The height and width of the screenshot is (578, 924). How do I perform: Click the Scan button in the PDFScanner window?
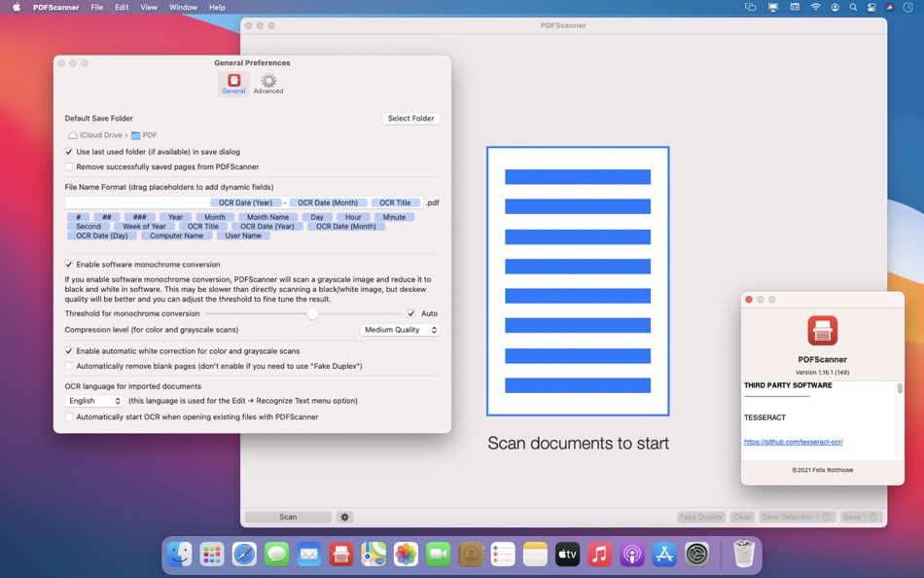(x=288, y=518)
